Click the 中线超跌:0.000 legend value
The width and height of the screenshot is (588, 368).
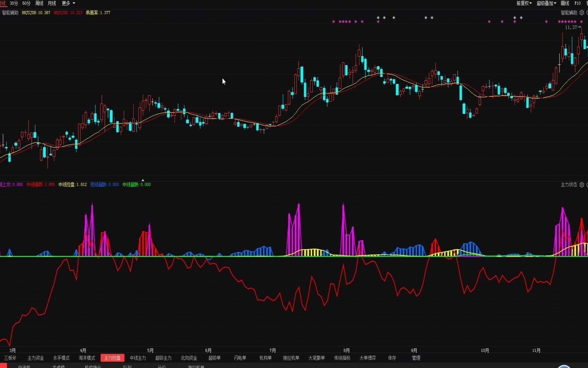click(136, 184)
